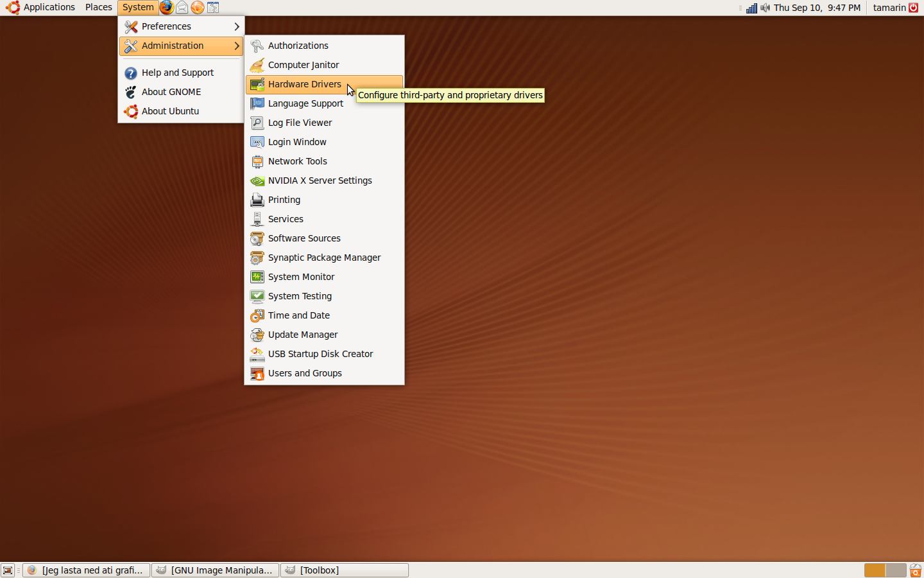The image size is (924, 578).
Task: Click the USB Startup Disk Creator icon
Action: click(x=257, y=354)
